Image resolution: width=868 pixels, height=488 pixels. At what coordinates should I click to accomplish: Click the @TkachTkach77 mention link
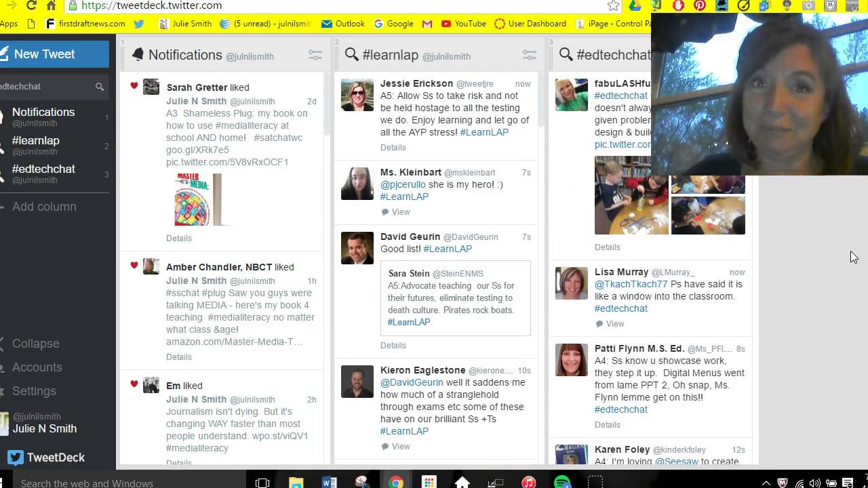click(x=631, y=284)
